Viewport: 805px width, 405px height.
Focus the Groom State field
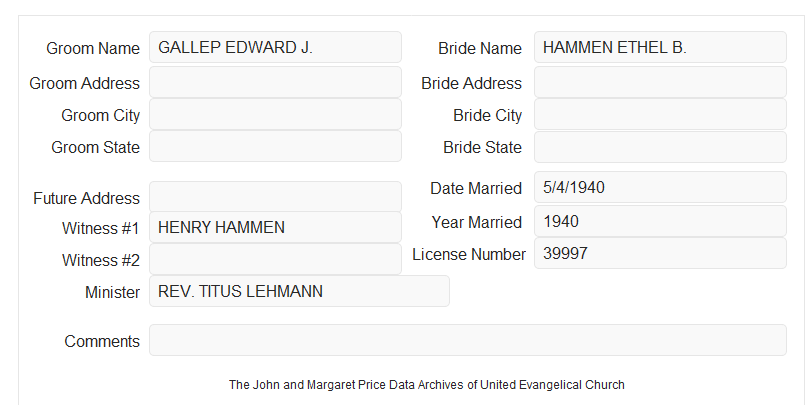point(275,146)
